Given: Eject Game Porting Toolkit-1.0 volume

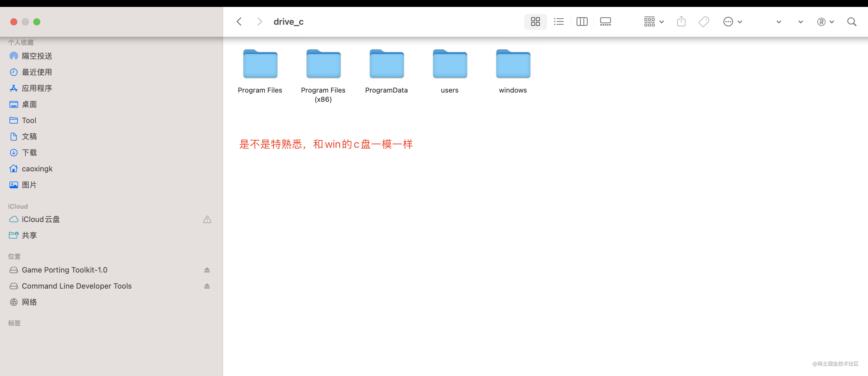Looking at the screenshot, I should click(x=207, y=270).
